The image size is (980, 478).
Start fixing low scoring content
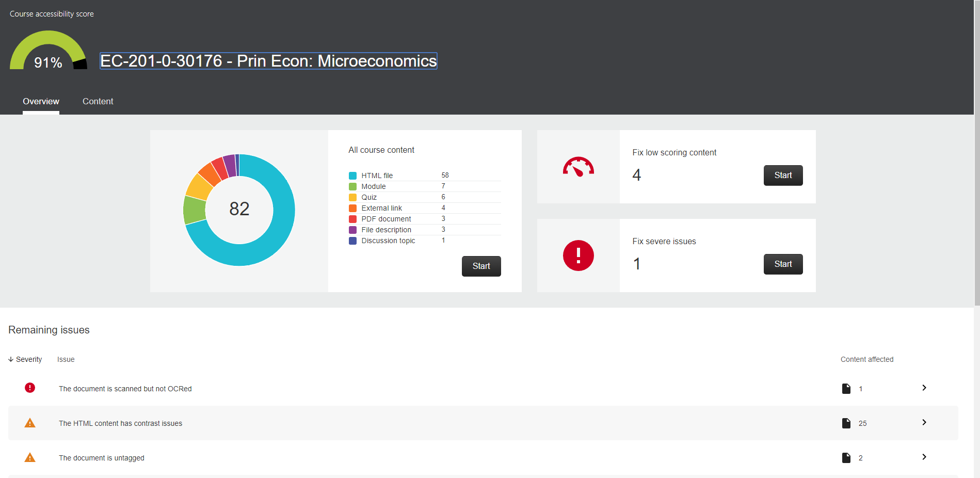(x=782, y=176)
